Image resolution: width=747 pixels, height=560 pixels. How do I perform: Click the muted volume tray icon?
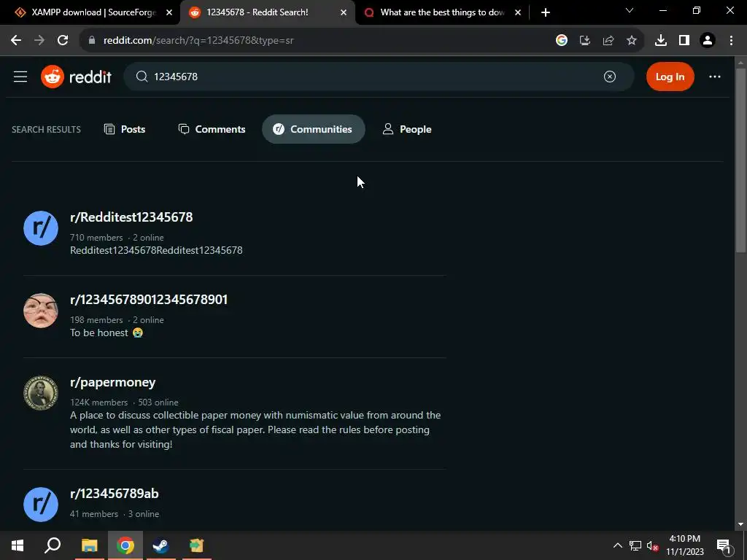pyautogui.click(x=652, y=545)
